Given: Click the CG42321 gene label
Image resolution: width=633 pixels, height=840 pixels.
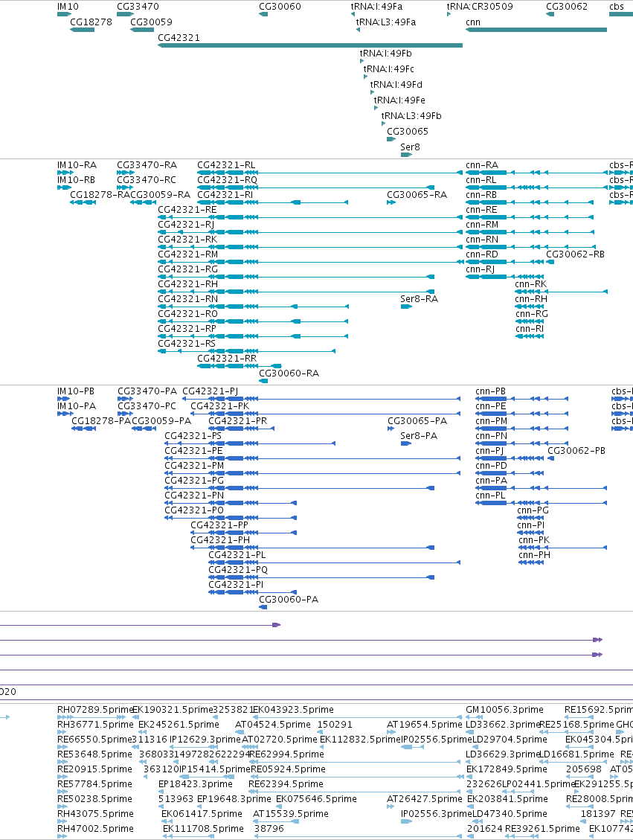Looking at the screenshot, I should [179, 37].
